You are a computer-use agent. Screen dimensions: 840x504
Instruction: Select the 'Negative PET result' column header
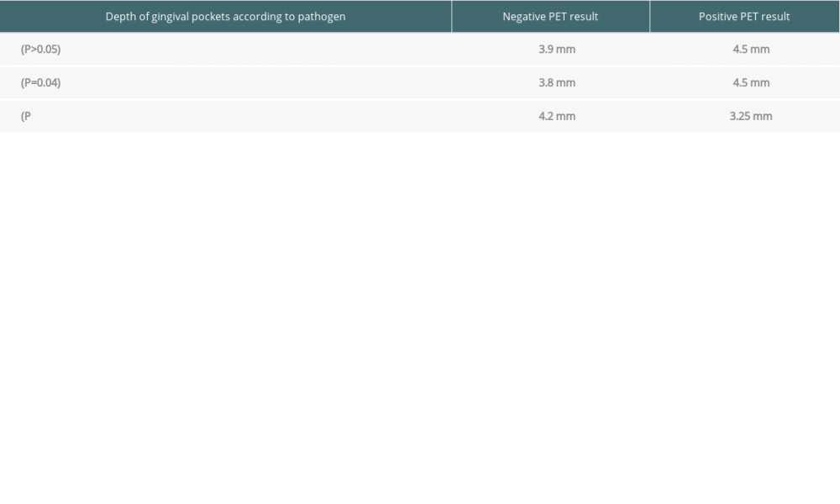pyautogui.click(x=551, y=17)
